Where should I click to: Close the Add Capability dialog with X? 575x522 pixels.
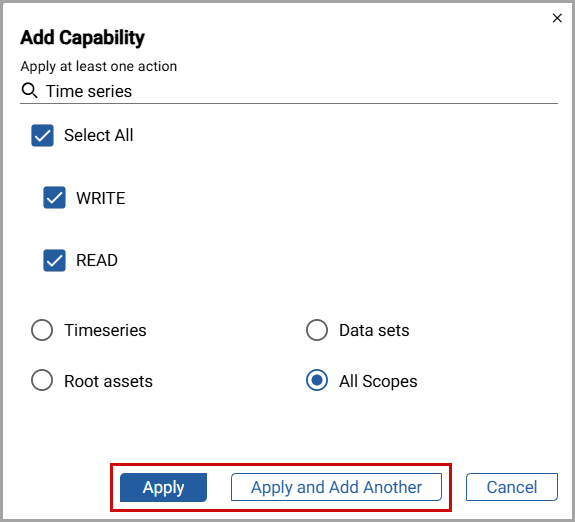click(x=557, y=18)
